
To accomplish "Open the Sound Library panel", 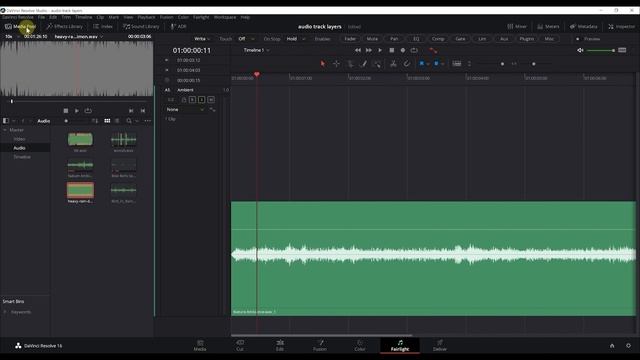I will (x=141, y=27).
